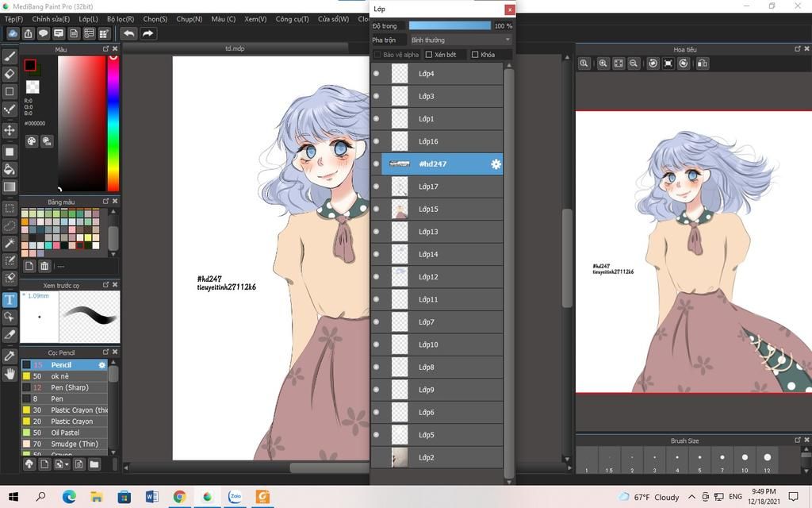Screen dimensions: 812x508
Task: Click the Lớp8 layer thumbnail
Action: (400, 367)
